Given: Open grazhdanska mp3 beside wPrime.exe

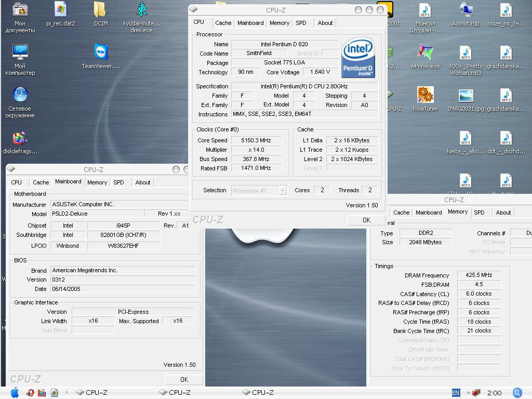Looking at the screenshot, I should tap(506, 57).
